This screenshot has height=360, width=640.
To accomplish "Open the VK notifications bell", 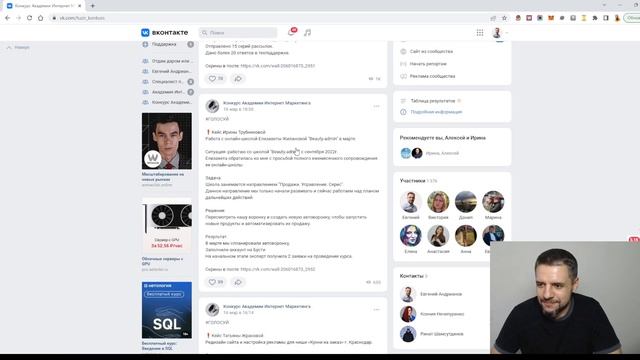I will click(291, 32).
